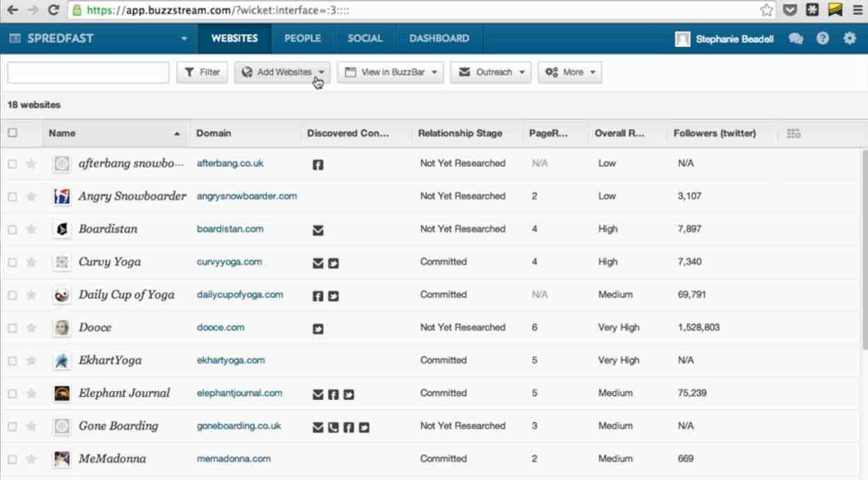Click the Pocket extension icon

(790, 10)
